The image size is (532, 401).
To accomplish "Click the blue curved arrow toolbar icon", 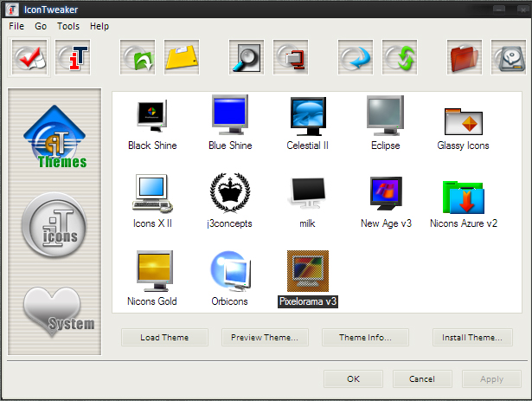I will click(x=356, y=57).
